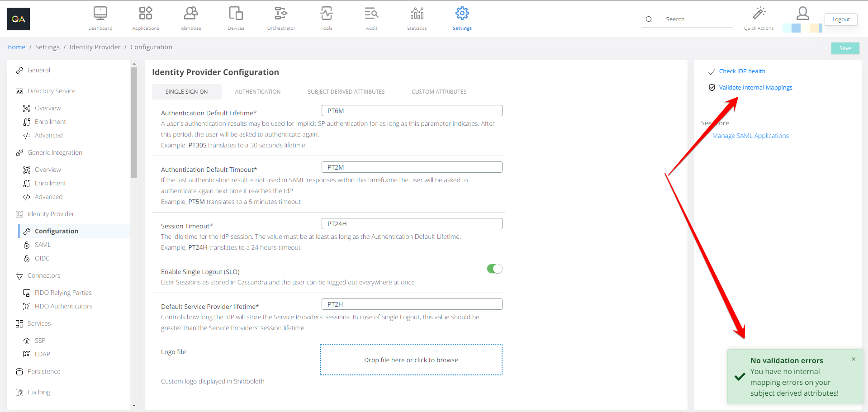Collapse the Identity Provider sidebar section
Screen dimensions: 868x412
tap(51, 214)
